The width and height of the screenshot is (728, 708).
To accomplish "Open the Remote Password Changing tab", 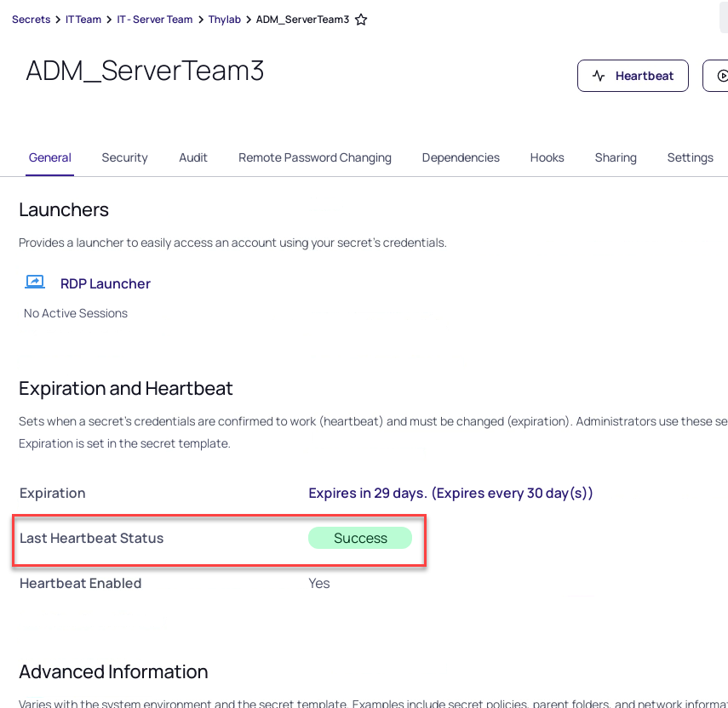I will tap(315, 157).
